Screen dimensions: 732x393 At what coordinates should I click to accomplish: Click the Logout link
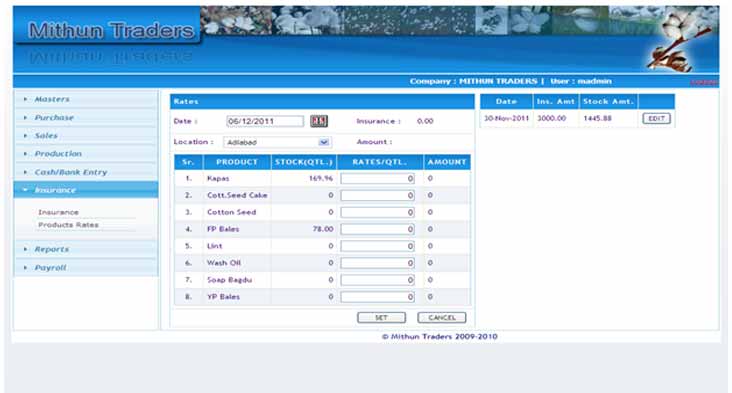[704, 83]
